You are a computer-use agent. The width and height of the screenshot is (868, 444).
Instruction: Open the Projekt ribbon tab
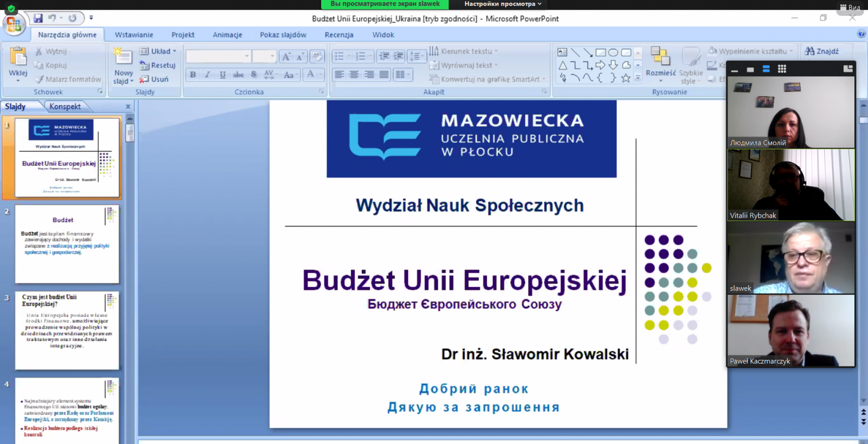[183, 35]
